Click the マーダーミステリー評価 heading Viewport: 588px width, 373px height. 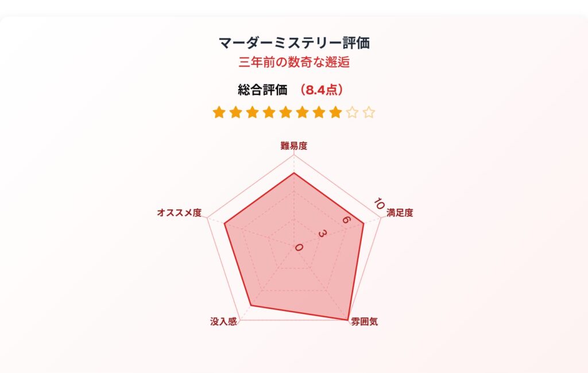[x=294, y=42]
